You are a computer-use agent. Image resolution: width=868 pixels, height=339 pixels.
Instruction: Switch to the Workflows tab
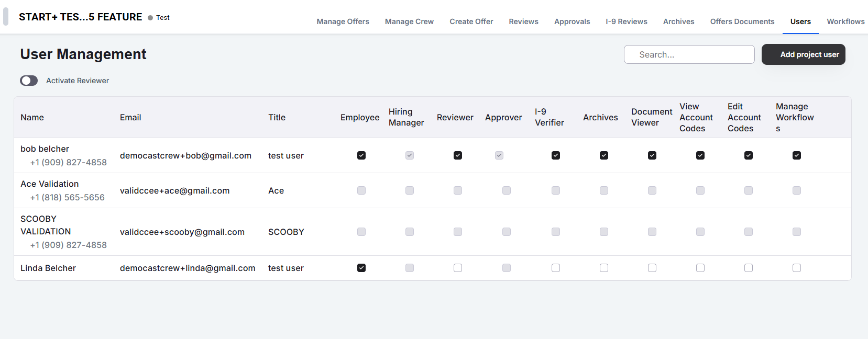(x=845, y=21)
